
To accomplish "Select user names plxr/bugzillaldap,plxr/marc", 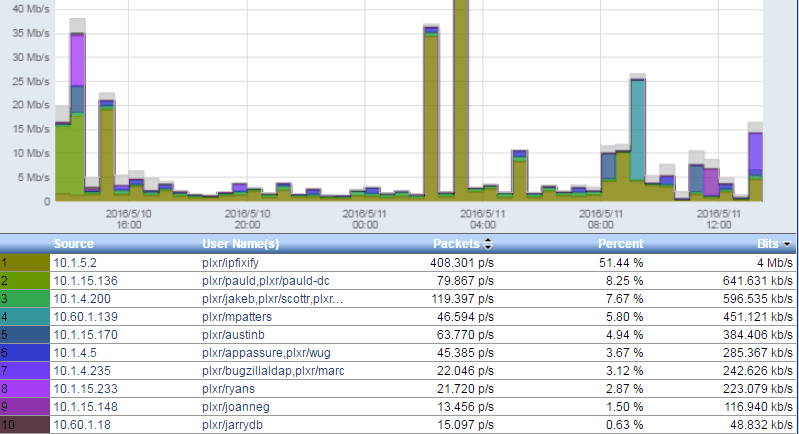I will coord(273,371).
